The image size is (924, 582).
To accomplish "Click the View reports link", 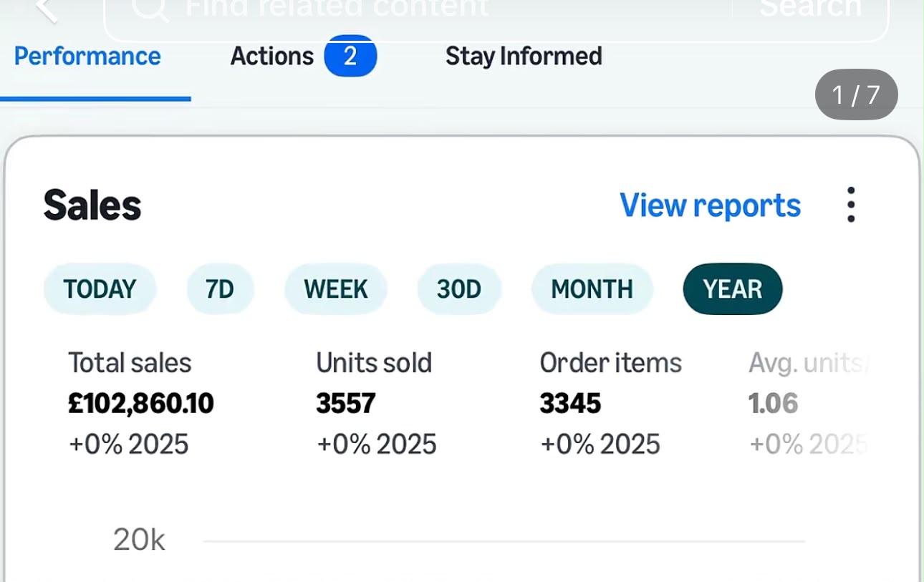I will click(710, 205).
